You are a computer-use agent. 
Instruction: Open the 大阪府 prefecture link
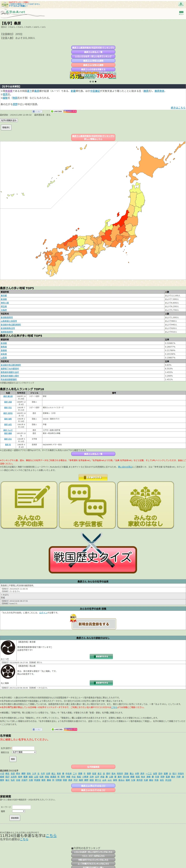4,310
